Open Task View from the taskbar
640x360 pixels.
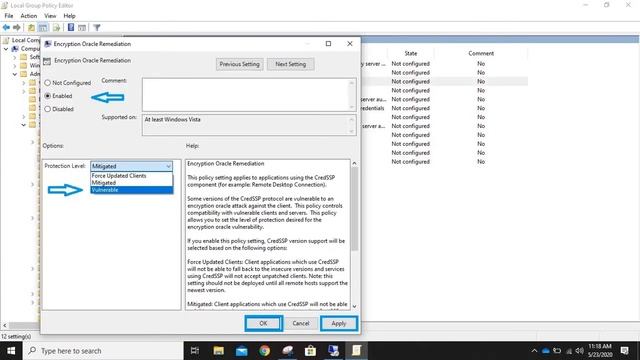pos(195,351)
